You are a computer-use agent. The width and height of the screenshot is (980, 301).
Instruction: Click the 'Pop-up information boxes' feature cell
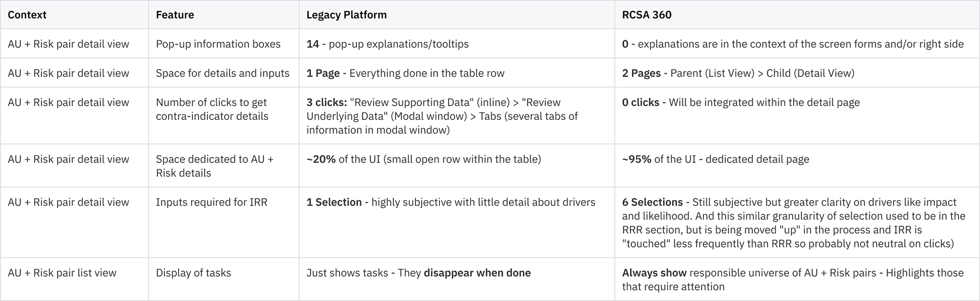pos(218,44)
